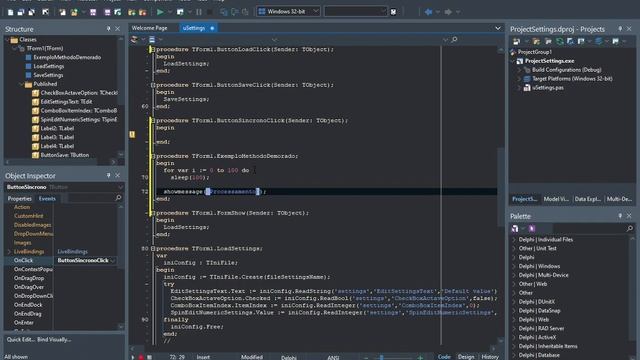640x360 pixels.
Task: Click the Stop program toolbar icon
Action: point(210,12)
